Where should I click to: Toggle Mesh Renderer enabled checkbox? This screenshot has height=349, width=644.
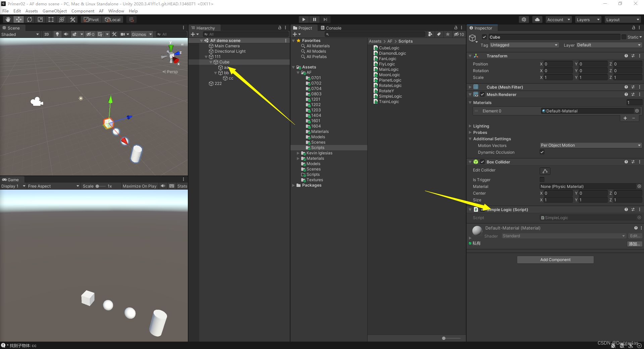pyautogui.click(x=482, y=94)
